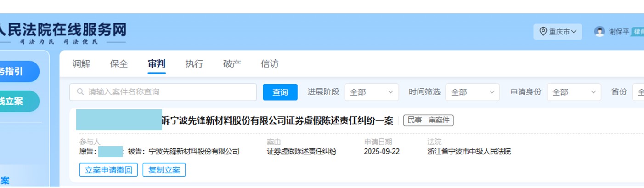Screen dimensions: 644x188
Task: Click 证券虚假陈述责任纠纷 under 案由
Action: click(x=301, y=151)
